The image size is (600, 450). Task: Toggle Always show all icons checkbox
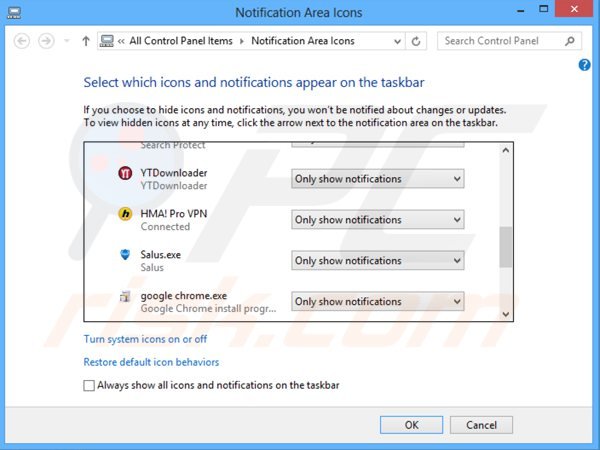[89, 385]
